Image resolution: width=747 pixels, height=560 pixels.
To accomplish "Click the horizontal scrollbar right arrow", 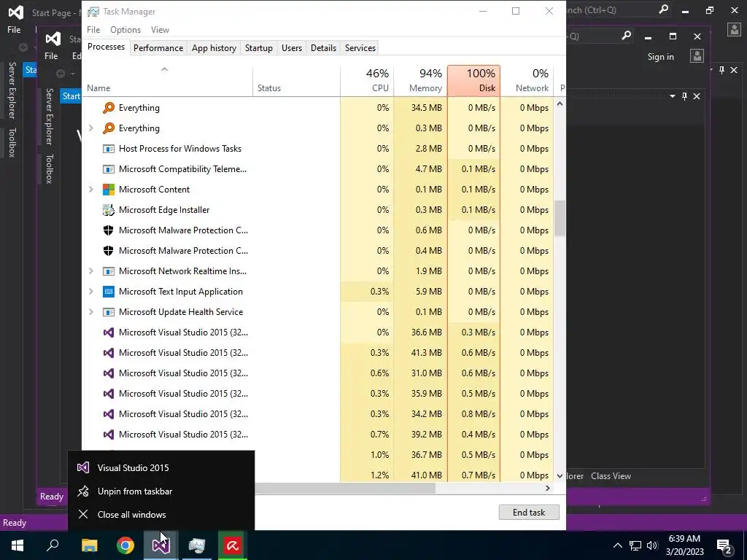I will click(x=547, y=488).
